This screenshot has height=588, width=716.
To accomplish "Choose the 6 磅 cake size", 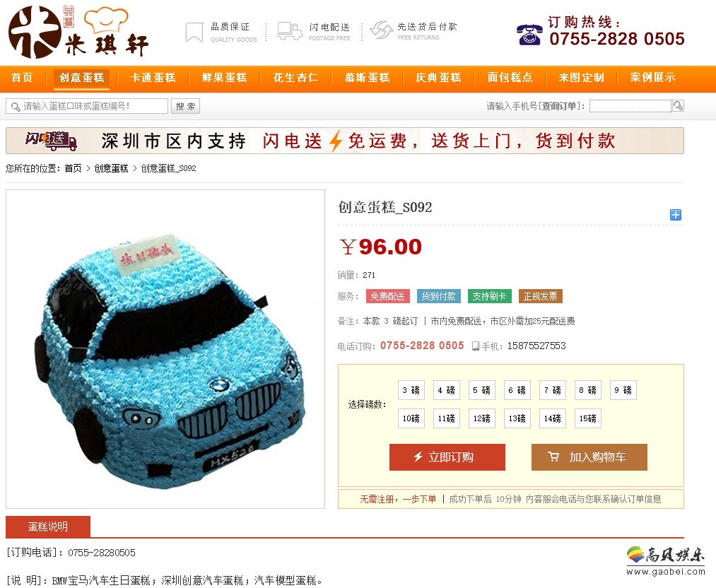I will point(517,390).
